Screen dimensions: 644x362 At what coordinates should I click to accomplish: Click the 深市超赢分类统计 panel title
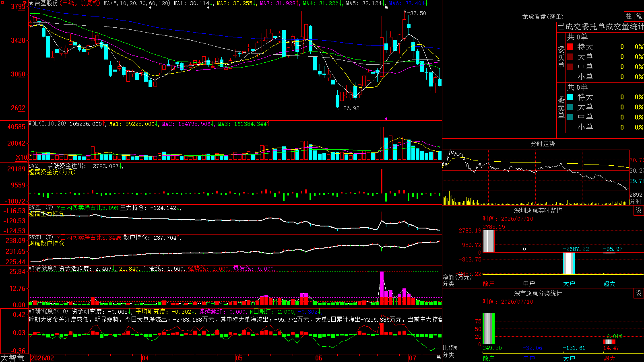click(x=538, y=293)
